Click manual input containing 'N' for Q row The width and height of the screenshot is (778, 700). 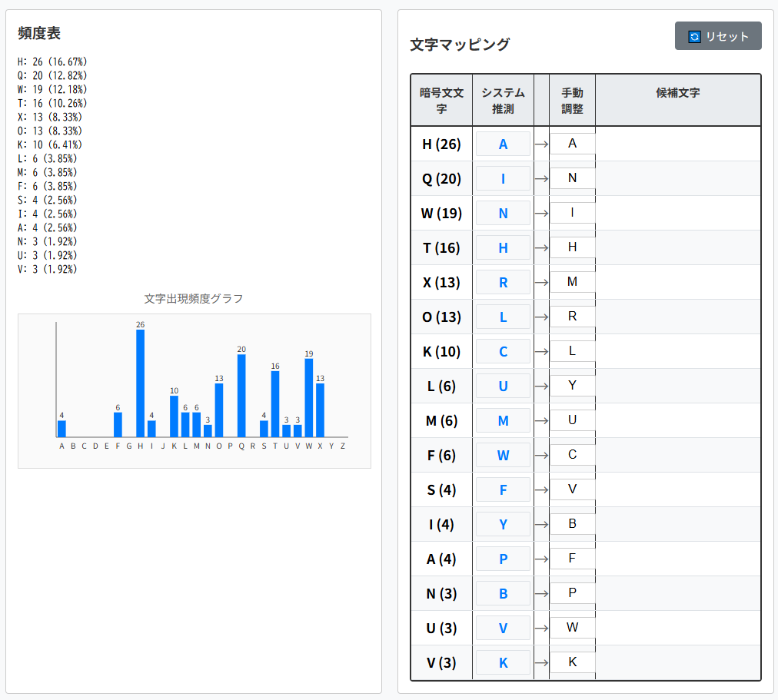pos(572,178)
